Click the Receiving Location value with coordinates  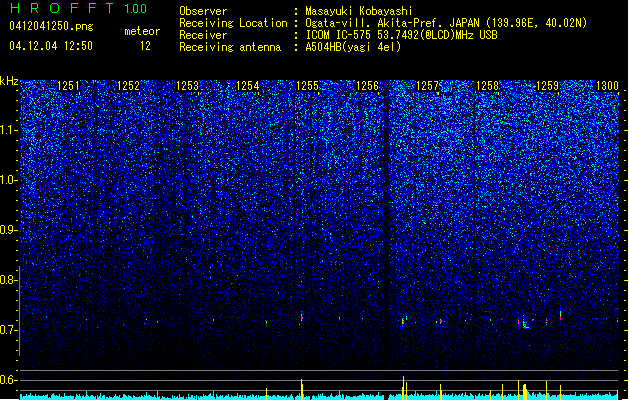pyautogui.click(x=446, y=23)
